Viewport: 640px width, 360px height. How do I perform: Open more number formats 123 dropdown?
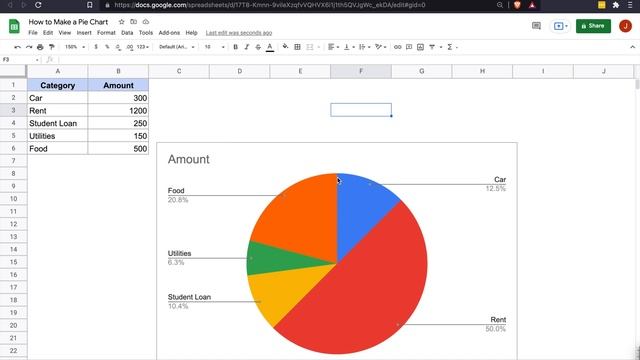142,47
